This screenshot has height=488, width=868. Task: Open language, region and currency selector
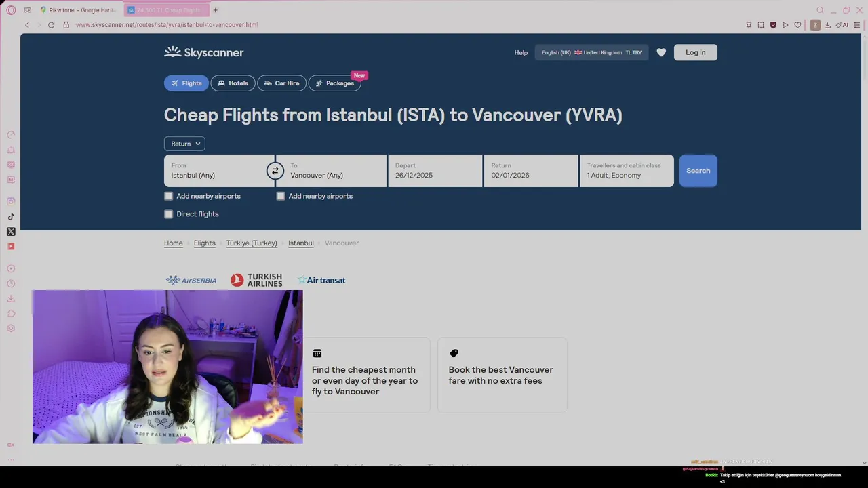591,52
